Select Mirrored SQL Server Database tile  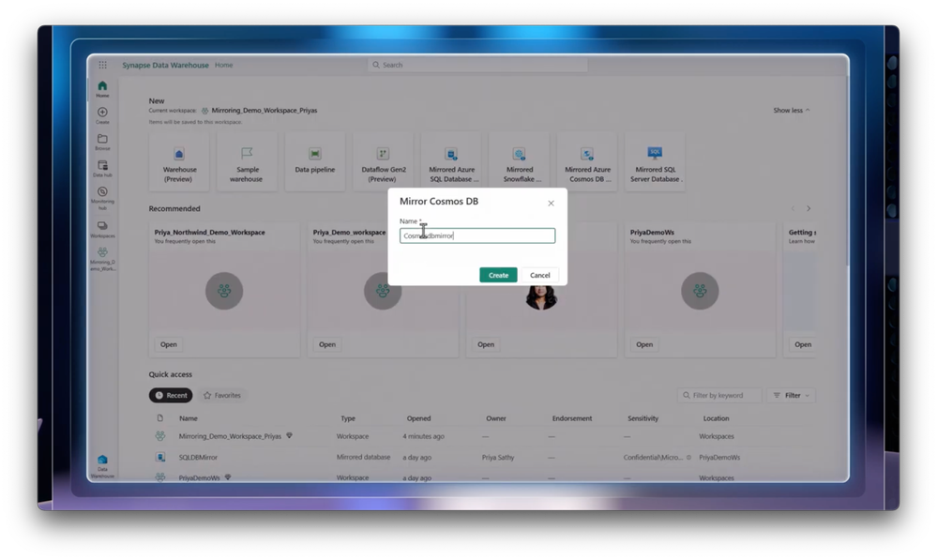pyautogui.click(x=655, y=162)
